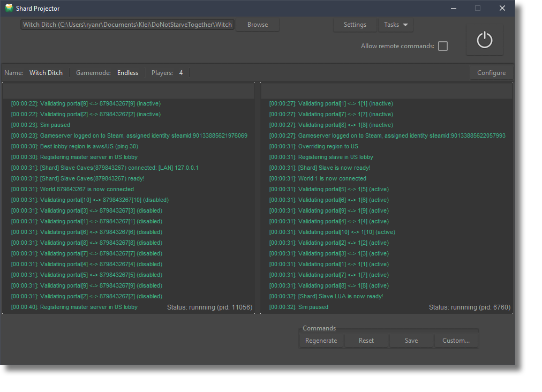This screenshot has height=392, width=542.
Task: Click the Configure button
Action: click(x=491, y=73)
